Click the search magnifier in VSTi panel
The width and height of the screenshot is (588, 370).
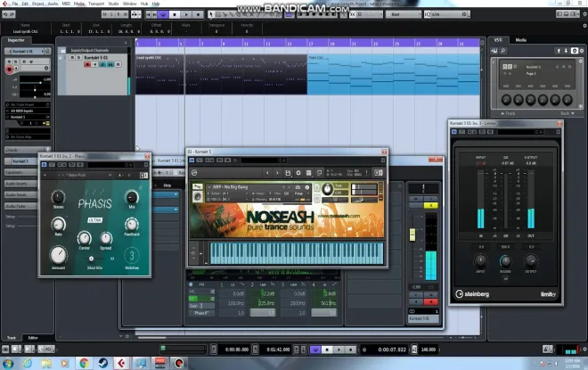coord(502,51)
